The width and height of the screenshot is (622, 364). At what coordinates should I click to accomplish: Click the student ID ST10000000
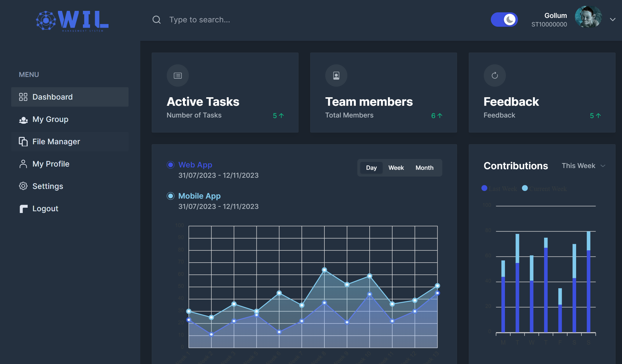549,24
